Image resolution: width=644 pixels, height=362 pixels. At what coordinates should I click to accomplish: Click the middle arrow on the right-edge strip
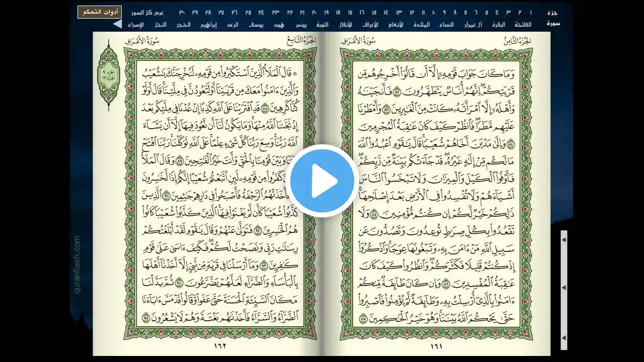click(564, 287)
